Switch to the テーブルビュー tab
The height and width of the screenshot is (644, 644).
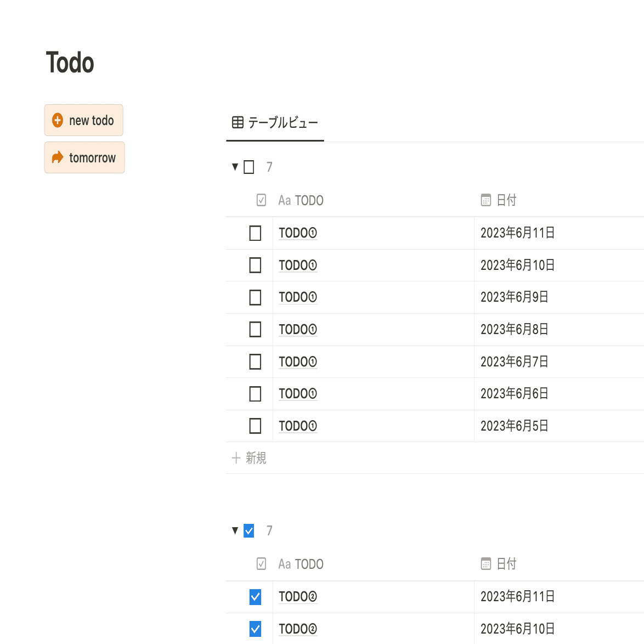[275, 122]
